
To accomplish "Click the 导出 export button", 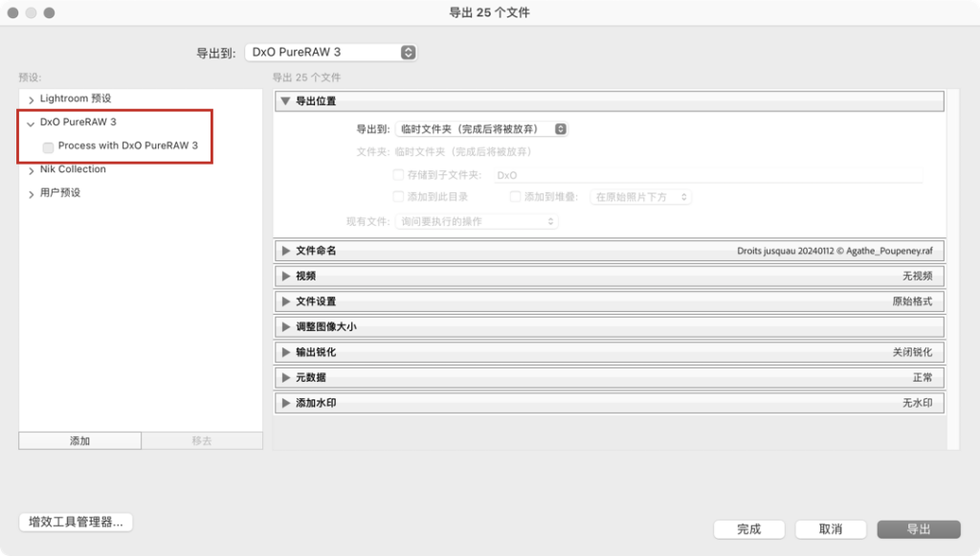I will click(x=919, y=529).
